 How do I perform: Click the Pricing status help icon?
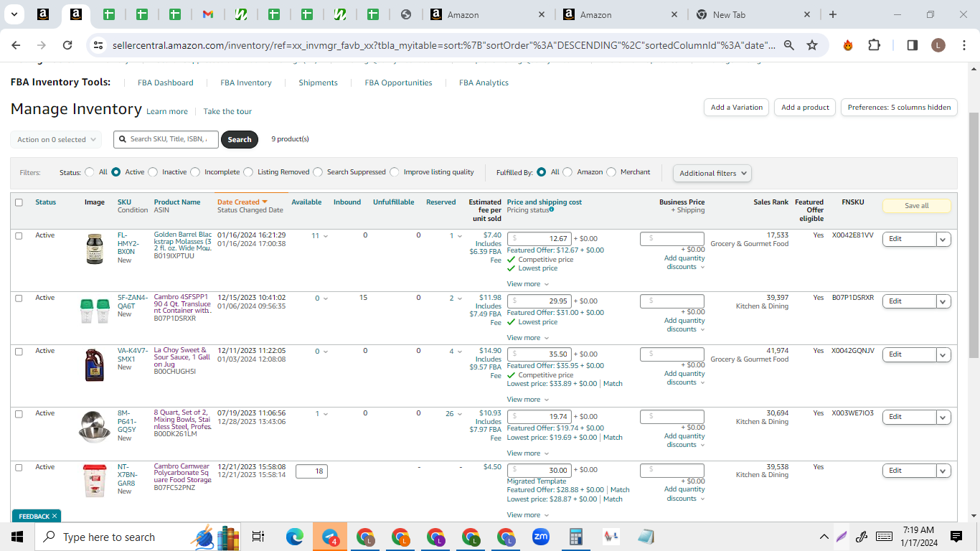click(x=552, y=209)
